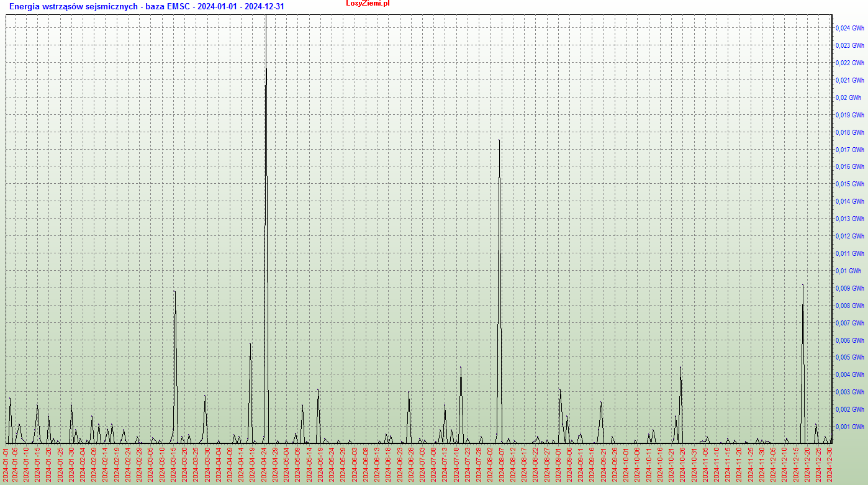The image size is (868, 485).
Task: Click the tip of the early August peak
Action: (499, 140)
